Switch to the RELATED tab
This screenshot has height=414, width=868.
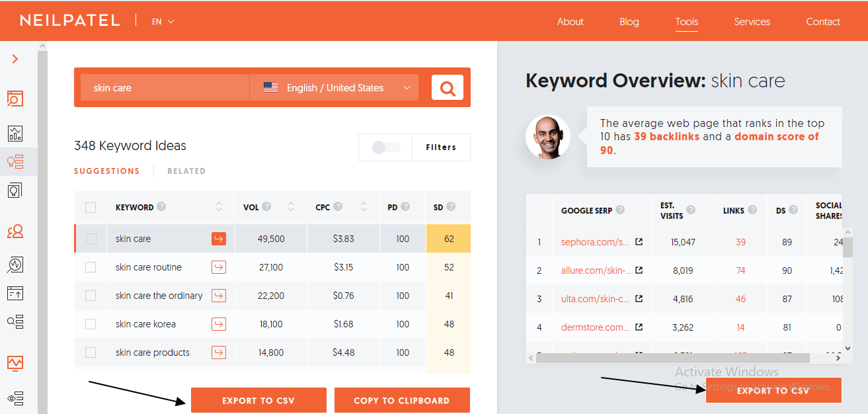tap(186, 171)
